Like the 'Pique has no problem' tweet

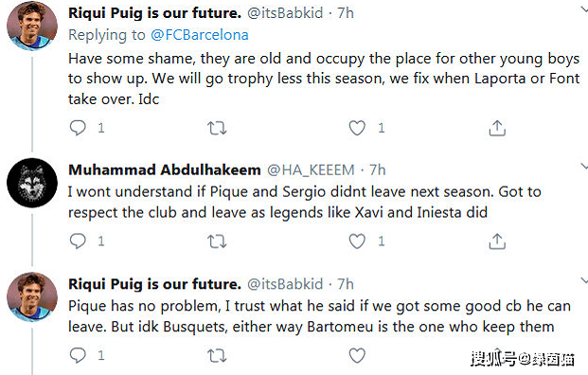coord(357,355)
